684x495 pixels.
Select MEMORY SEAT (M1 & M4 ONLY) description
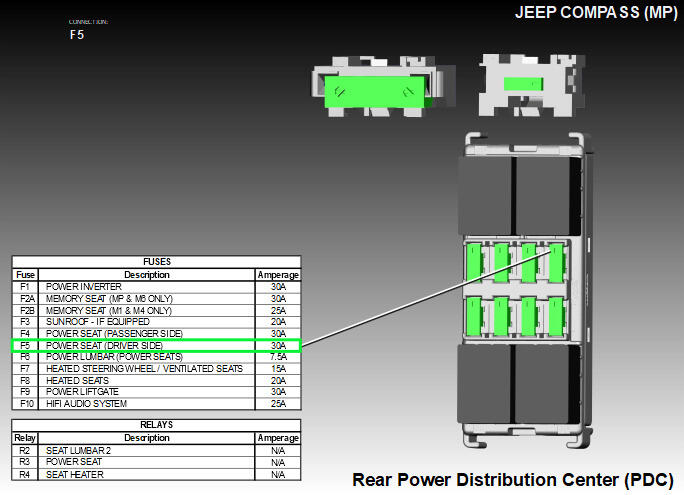coord(109,311)
